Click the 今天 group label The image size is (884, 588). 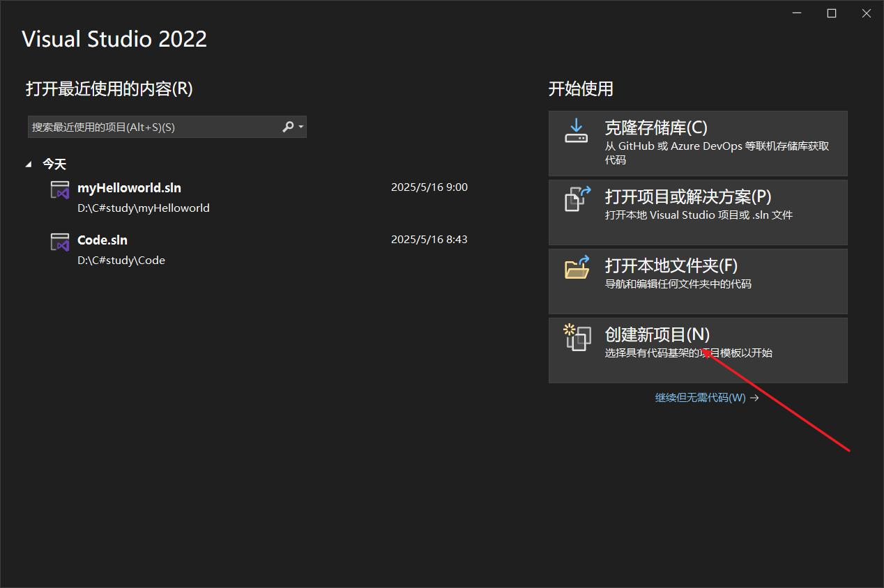[x=54, y=164]
